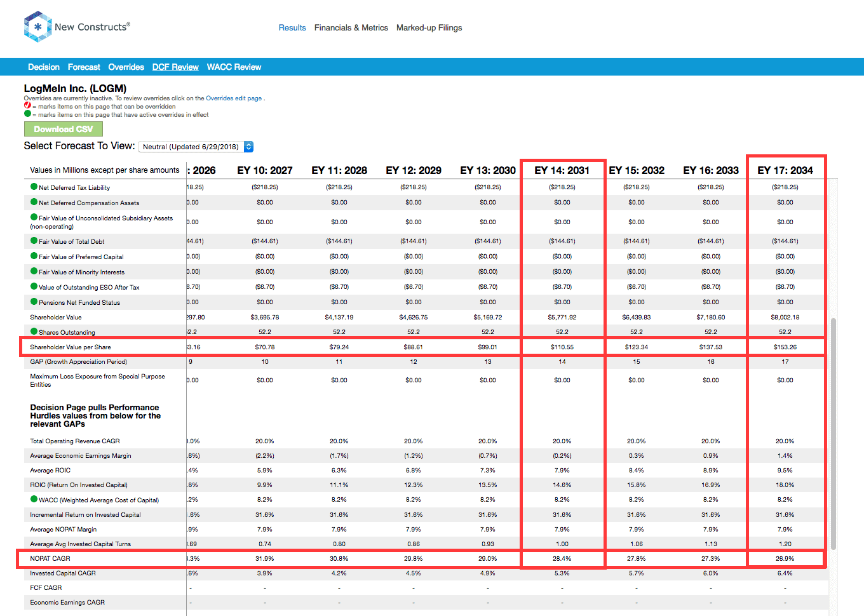Click green dot beside WACC row label
Viewport: 864px width, 616px height.
click(x=34, y=499)
